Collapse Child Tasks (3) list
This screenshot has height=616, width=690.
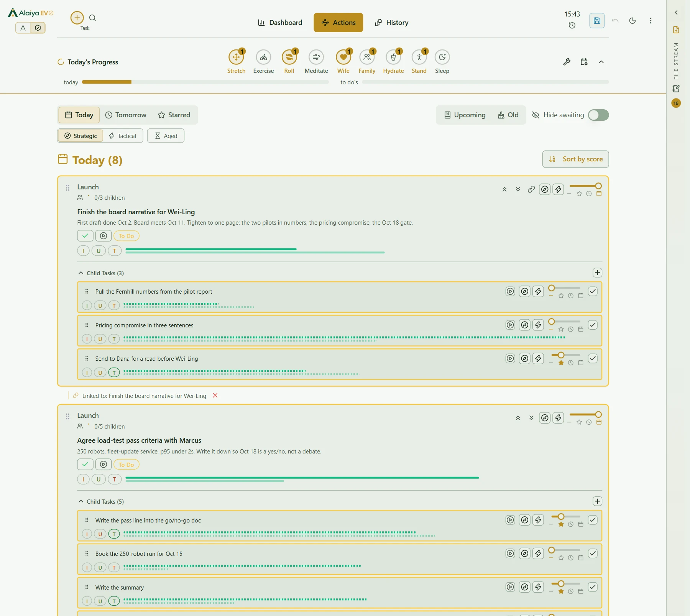81,273
